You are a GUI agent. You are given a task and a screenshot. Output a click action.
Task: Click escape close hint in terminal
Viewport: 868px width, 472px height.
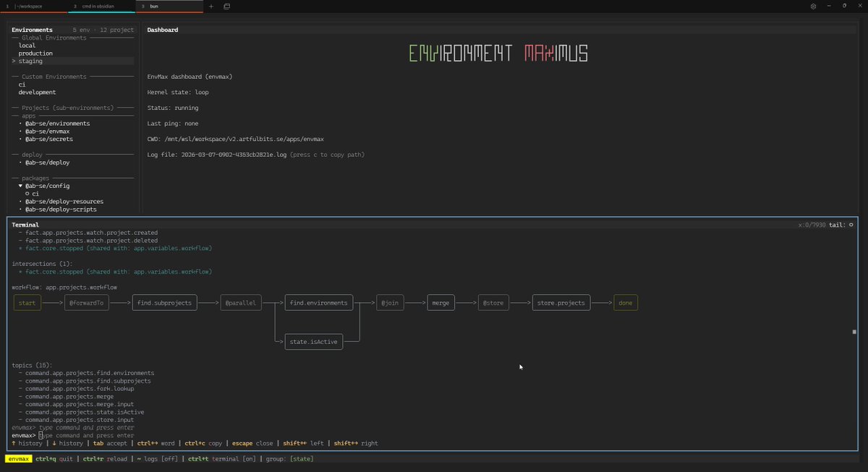coord(252,444)
